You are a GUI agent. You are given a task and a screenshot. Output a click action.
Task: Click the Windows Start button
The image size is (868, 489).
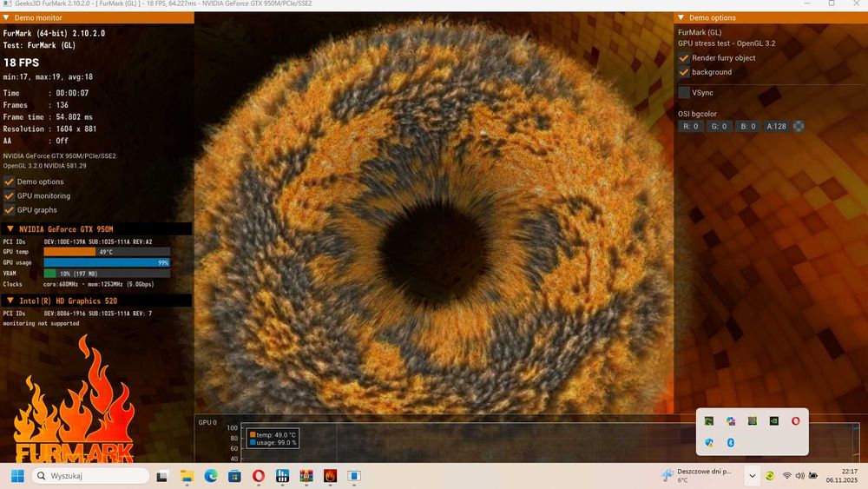pyautogui.click(x=17, y=476)
